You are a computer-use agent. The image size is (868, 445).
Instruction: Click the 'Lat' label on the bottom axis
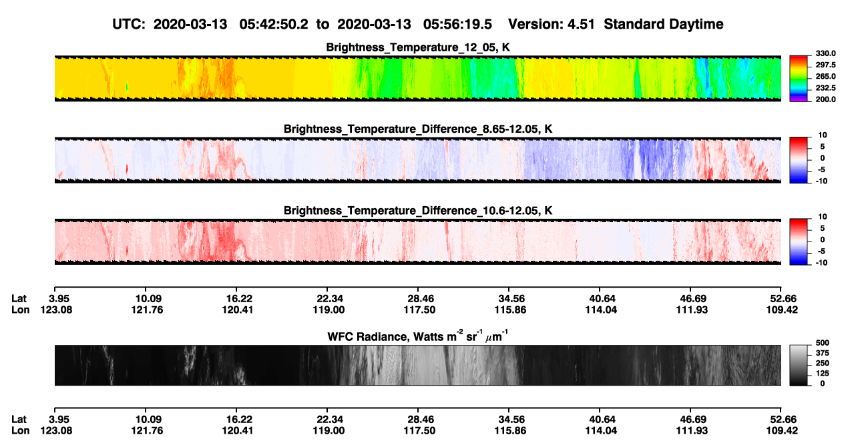(19, 419)
